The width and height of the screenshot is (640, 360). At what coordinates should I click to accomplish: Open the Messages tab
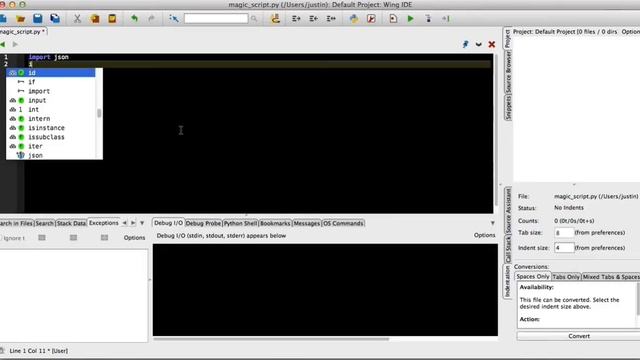[307, 223]
